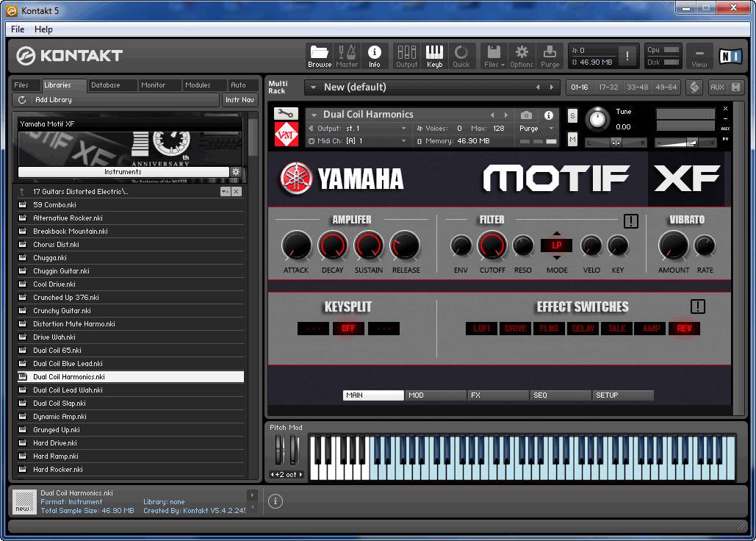
Task: Mute the instrument with M button
Action: pyautogui.click(x=572, y=140)
